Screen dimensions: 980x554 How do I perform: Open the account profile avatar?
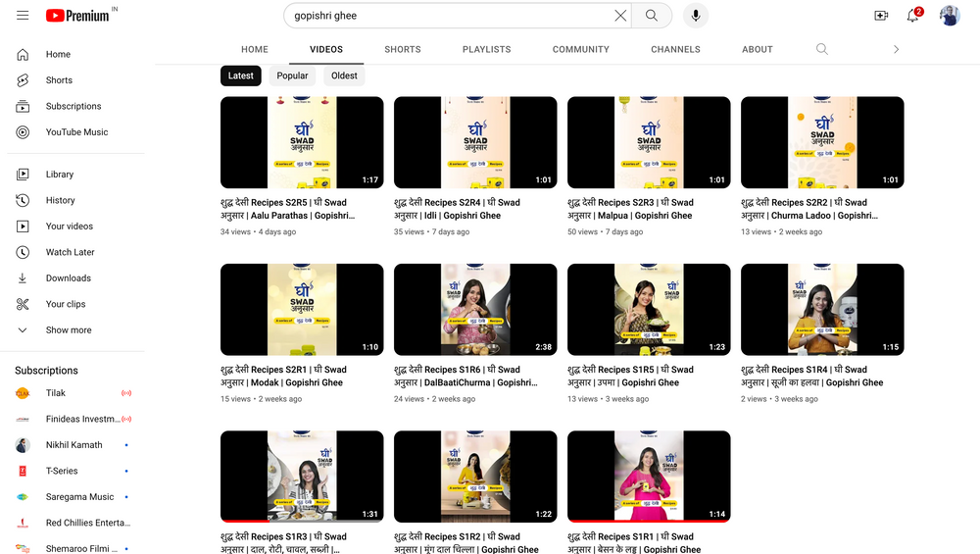tap(950, 16)
